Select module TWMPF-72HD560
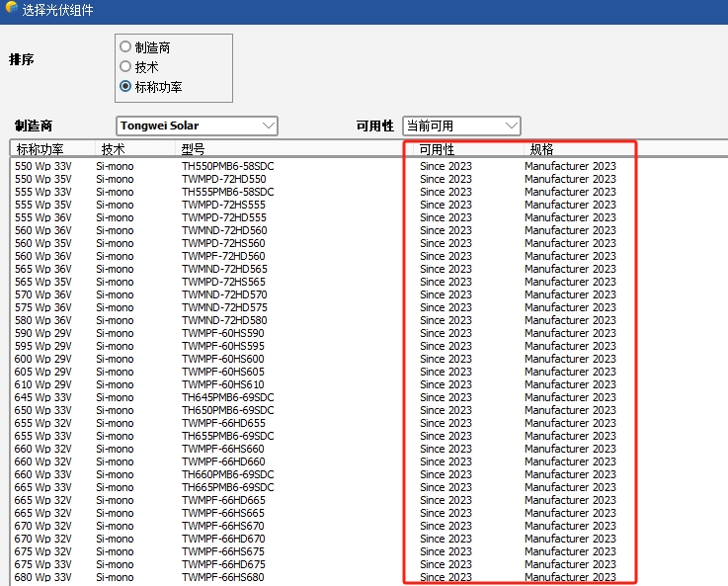The width and height of the screenshot is (728, 586). click(224, 256)
